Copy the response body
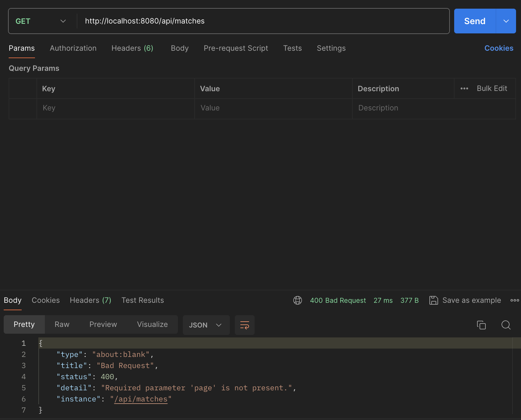 (x=481, y=325)
